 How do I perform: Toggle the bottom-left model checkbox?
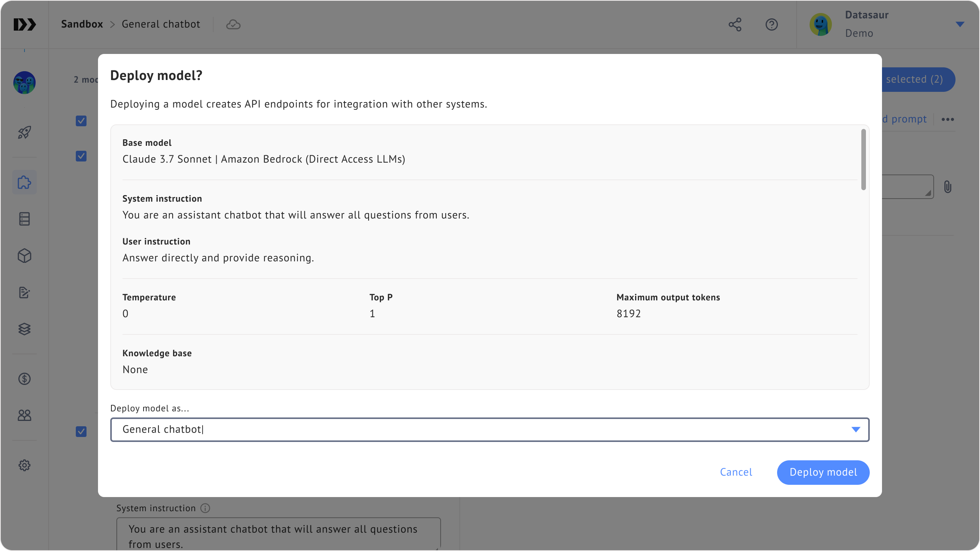tap(81, 432)
